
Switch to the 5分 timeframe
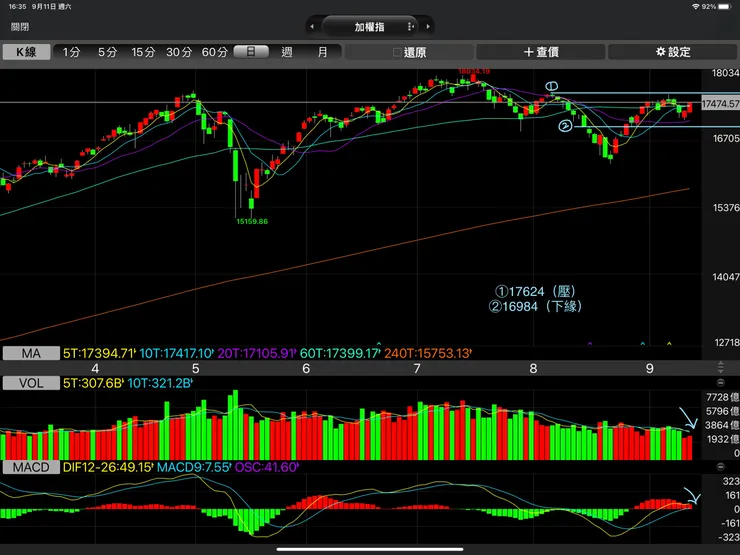[107, 52]
